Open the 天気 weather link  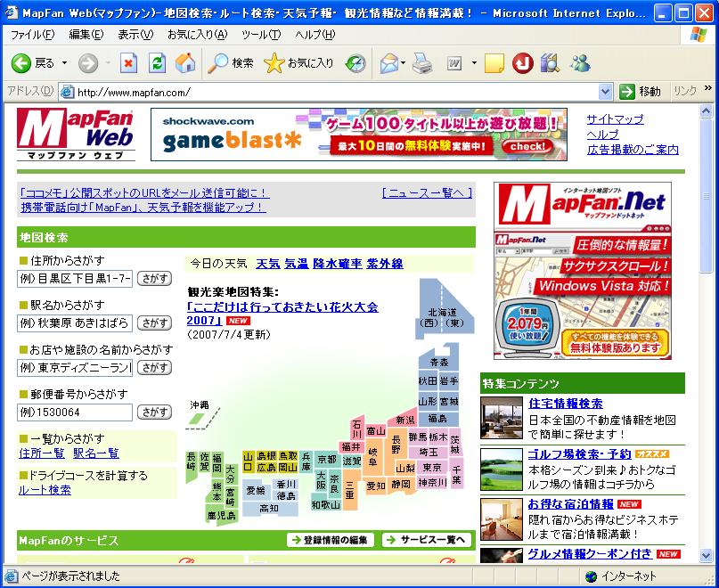268,264
